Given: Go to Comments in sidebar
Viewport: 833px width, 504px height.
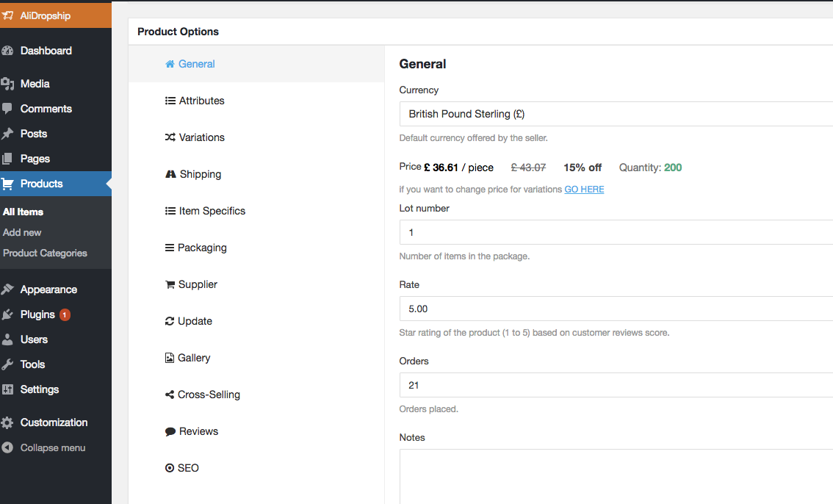Looking at the screenshot, I should tap(56, 108).
